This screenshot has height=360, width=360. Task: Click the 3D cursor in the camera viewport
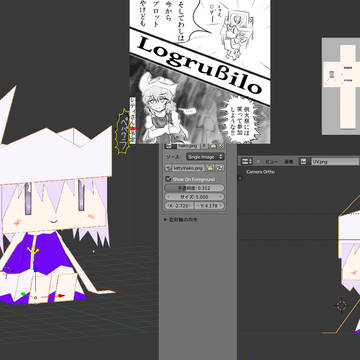click(342, 305)
